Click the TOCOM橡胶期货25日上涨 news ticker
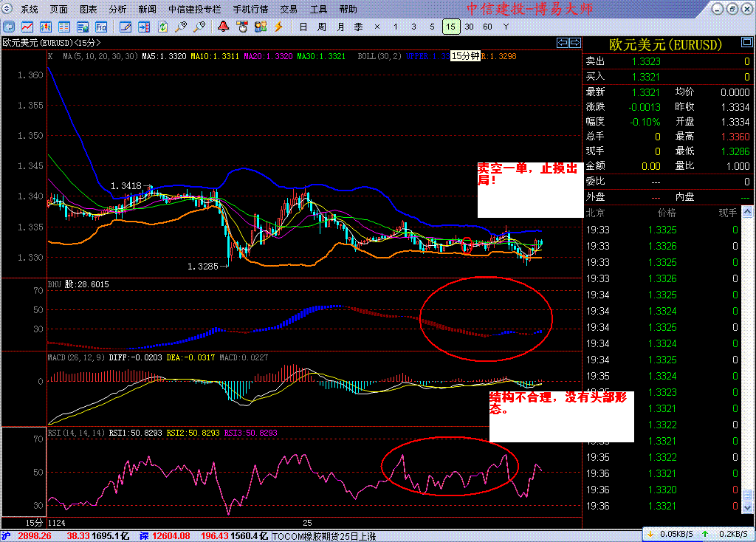The image size is (756, 542). tap(324, 536)
